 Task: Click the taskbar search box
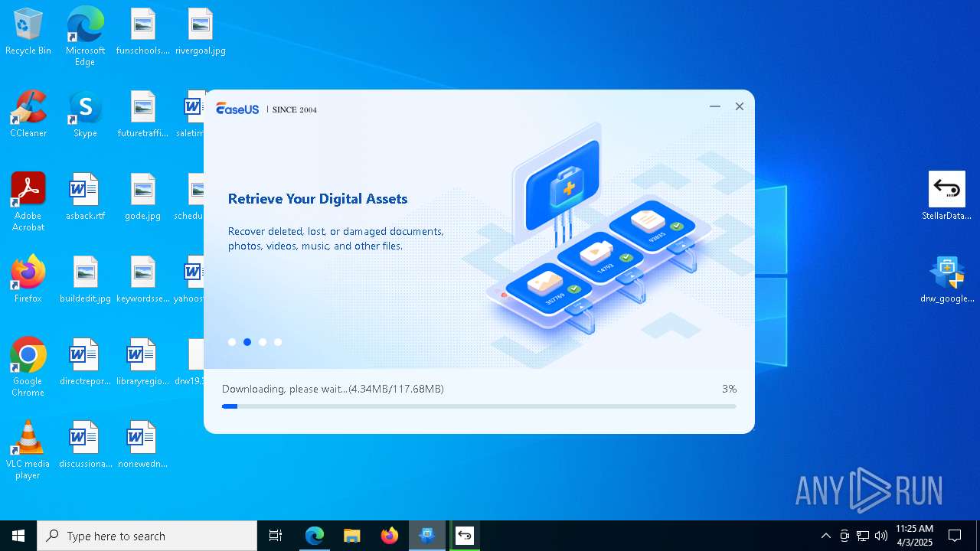click(147, 536)
